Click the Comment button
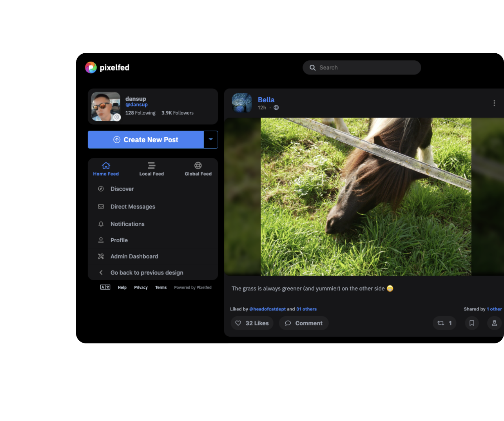 pos(304,323)
